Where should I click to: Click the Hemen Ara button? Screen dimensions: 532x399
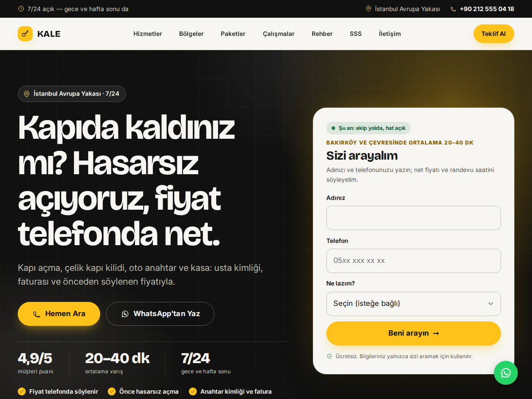tap(59, 314)
